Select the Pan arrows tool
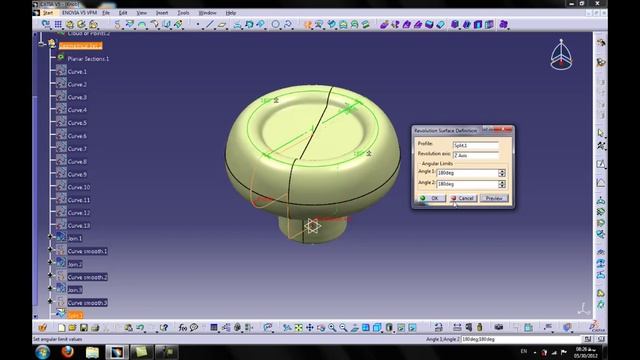 (x=310, y=328)
